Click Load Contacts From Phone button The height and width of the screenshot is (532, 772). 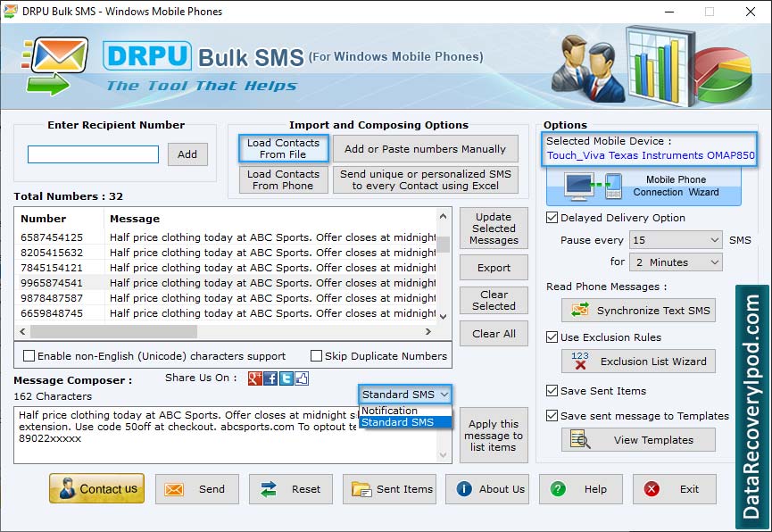tap(283, 179)
